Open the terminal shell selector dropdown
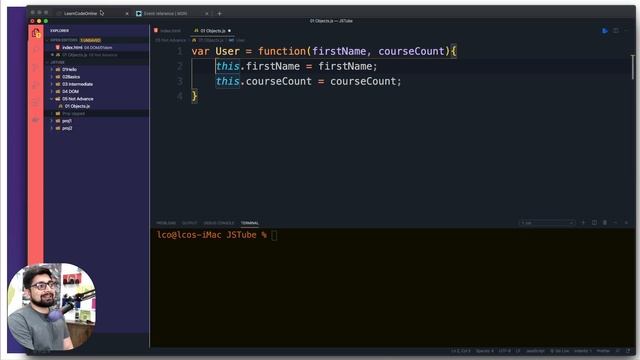The image size is (640, 360). [547, 223]
